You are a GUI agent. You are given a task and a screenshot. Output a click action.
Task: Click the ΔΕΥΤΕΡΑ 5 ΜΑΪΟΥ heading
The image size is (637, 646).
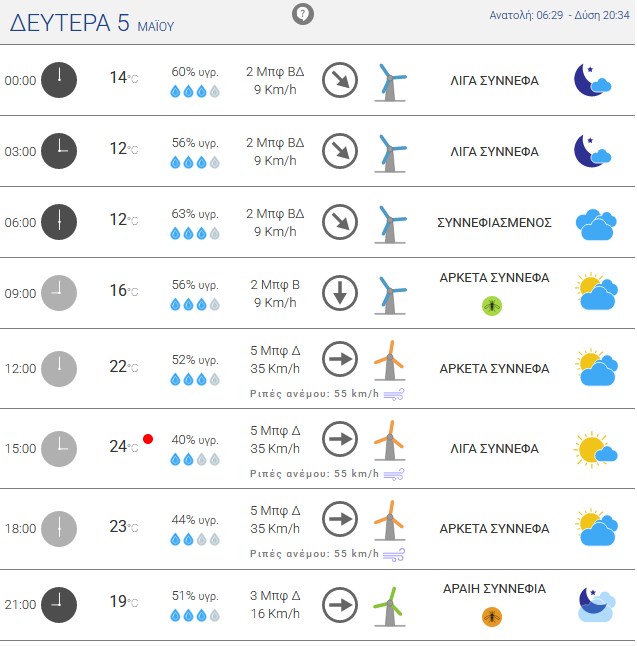tap(92, 23)
